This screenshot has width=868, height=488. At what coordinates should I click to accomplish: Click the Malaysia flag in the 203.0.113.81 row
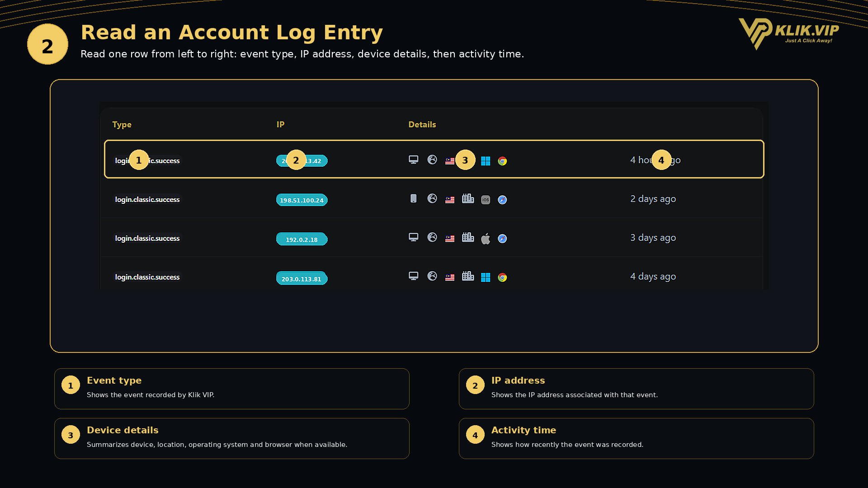pyautogui.click(x=450, y=277)
